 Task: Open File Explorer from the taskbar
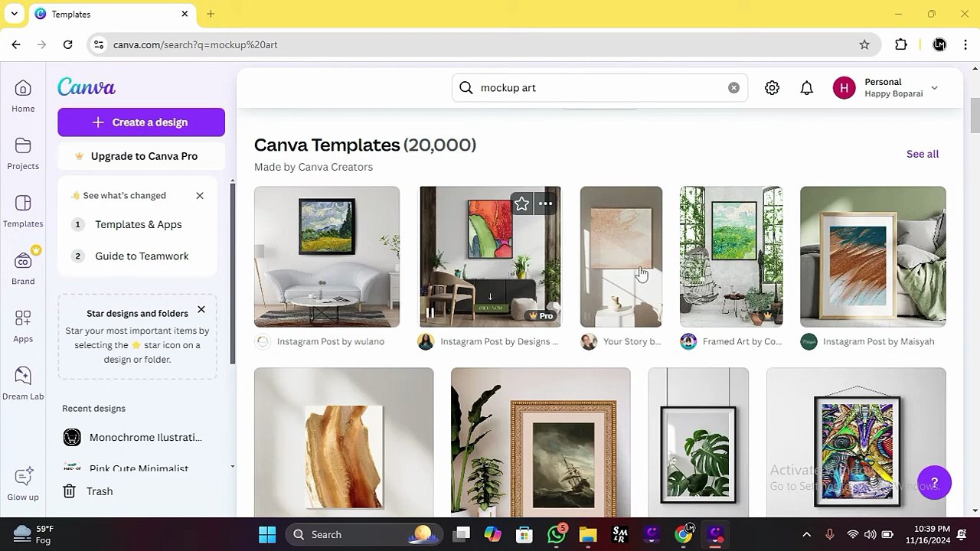(588, 534)
